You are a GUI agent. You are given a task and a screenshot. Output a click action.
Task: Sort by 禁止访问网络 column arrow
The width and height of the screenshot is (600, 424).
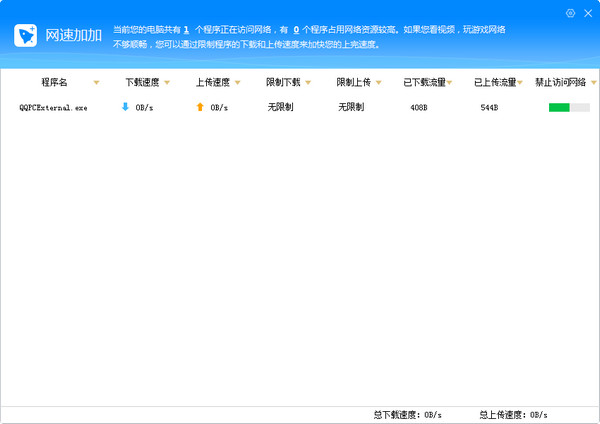pyautogui.click(x=591, y=82)
